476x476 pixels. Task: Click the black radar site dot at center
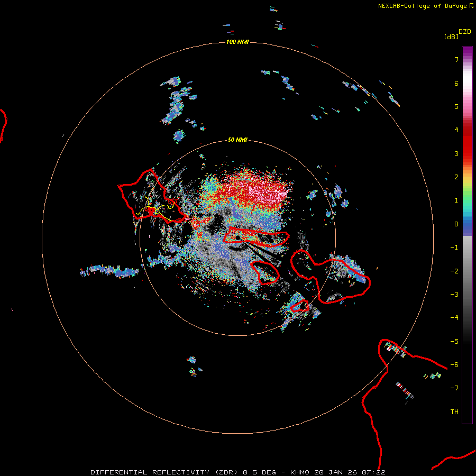(238, 237)
